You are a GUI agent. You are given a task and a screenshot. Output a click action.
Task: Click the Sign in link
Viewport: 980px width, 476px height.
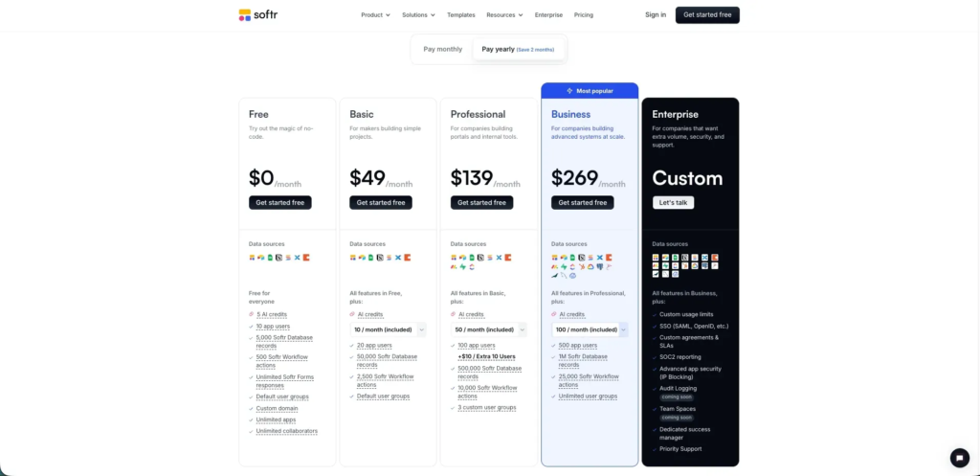pos(656,15)
